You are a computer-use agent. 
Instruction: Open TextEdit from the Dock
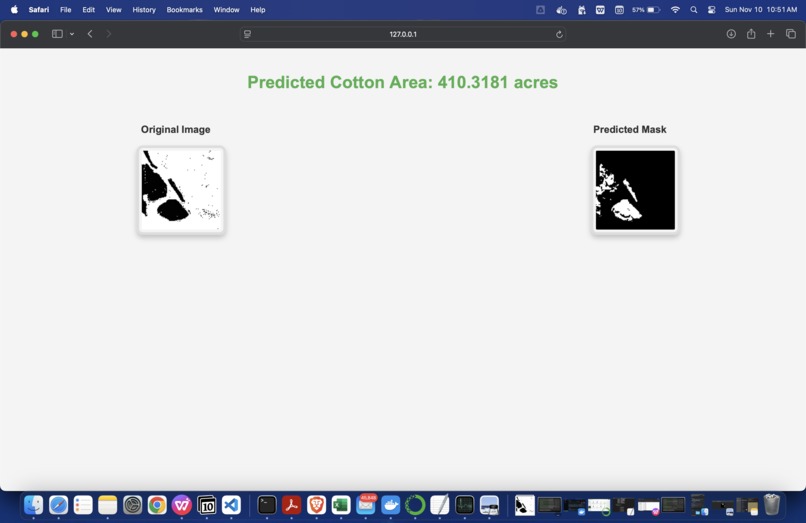[x=439, y=505]
